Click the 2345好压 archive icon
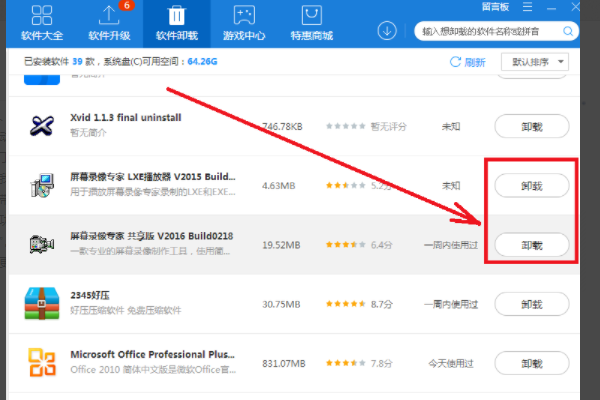600x400 pixels. pos(42,304)
